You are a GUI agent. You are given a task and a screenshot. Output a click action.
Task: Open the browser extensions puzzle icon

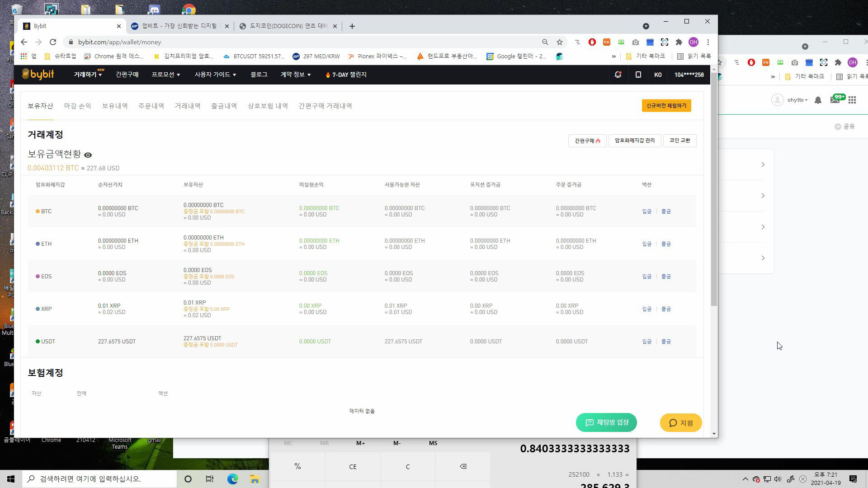click(x=679, y=42)
